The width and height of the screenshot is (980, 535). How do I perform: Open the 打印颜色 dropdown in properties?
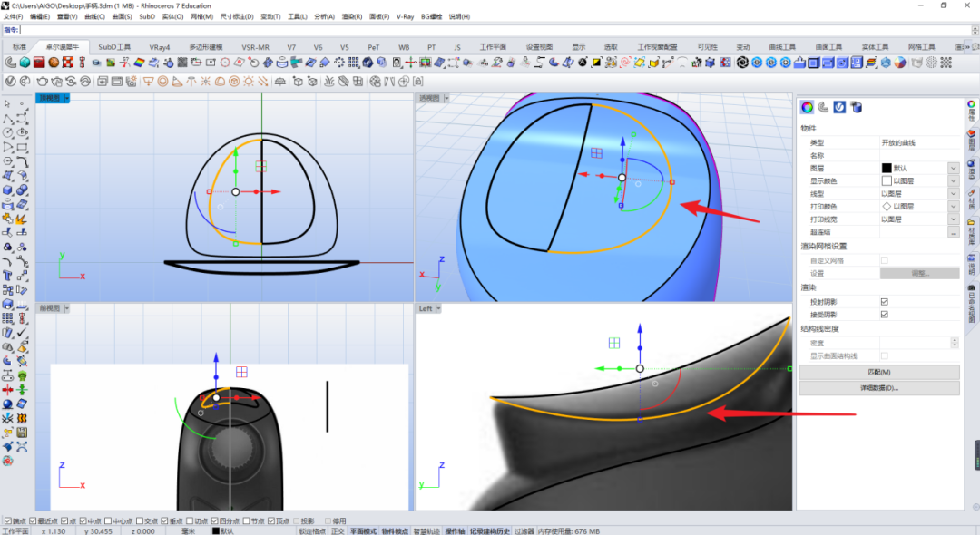tap(953, 207)
